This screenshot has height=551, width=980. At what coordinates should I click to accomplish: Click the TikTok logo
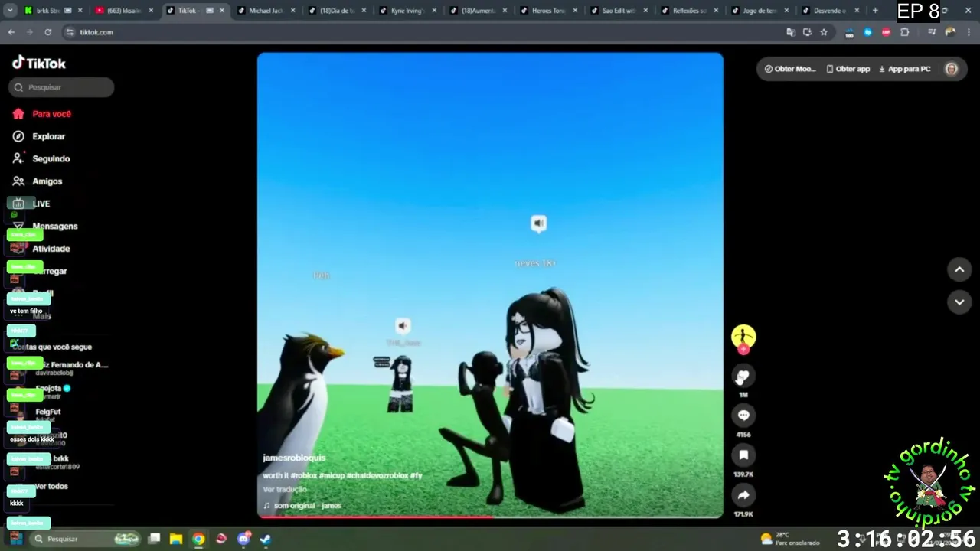[39, 63]
